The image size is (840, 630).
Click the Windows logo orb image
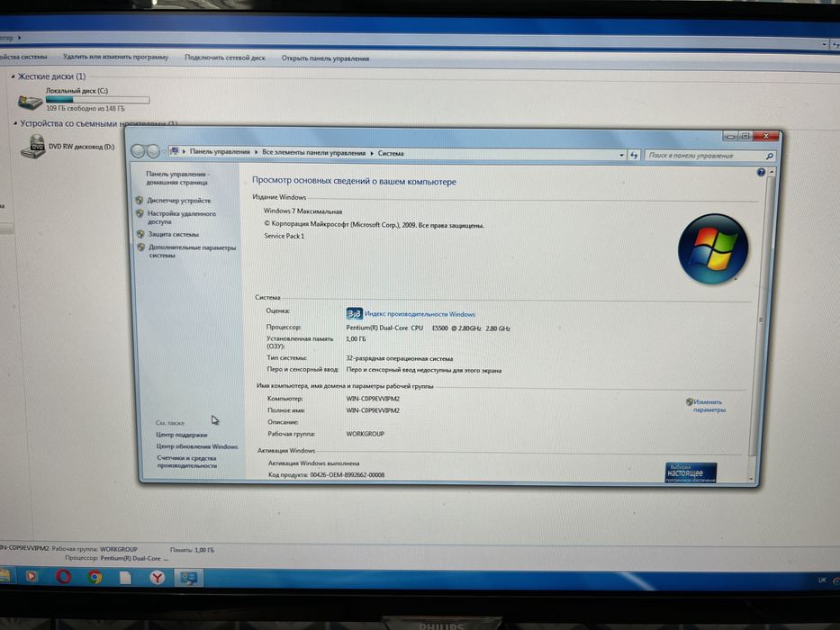713,249
